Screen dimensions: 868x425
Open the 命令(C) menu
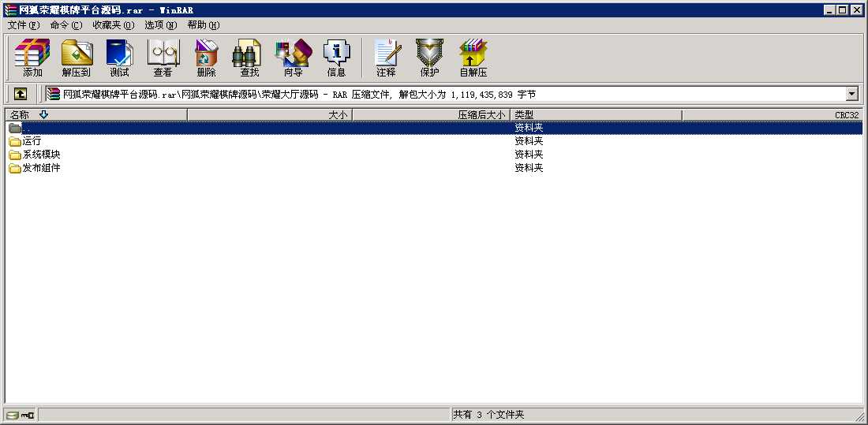tap(65, 25)
